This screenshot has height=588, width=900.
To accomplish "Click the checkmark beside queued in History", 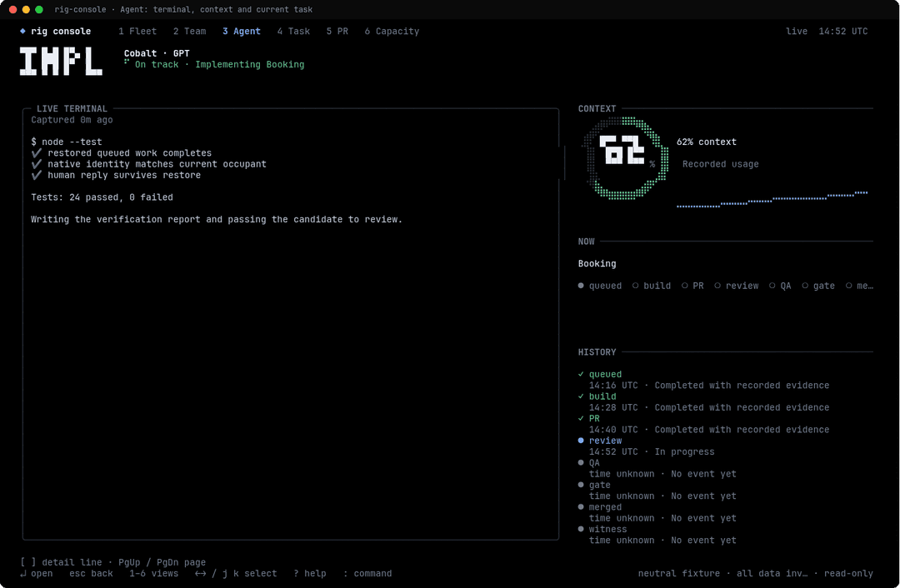I will (x=581, y=374).
